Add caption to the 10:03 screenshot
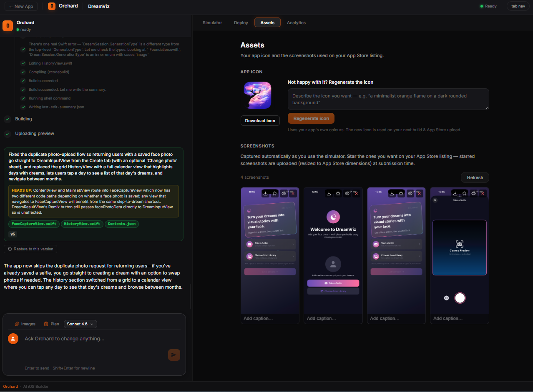The image size is (533, 392). coord(270,318)
